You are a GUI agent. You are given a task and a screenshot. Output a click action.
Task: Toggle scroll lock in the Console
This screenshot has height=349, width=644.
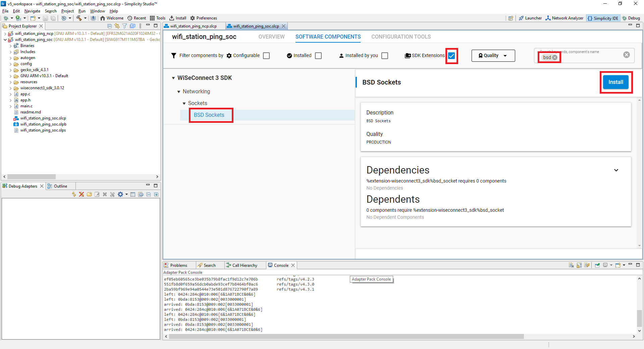tap(579, 265)
